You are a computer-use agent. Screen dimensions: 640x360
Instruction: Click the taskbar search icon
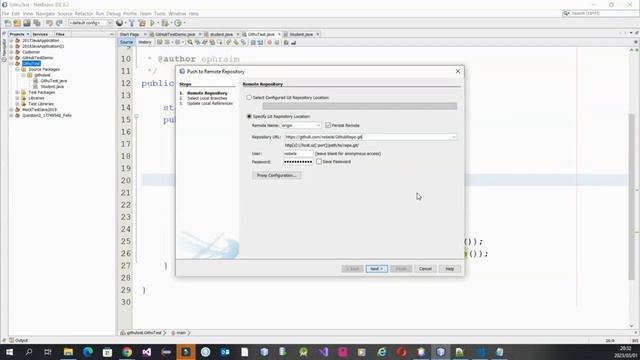[x=29, y=352]
